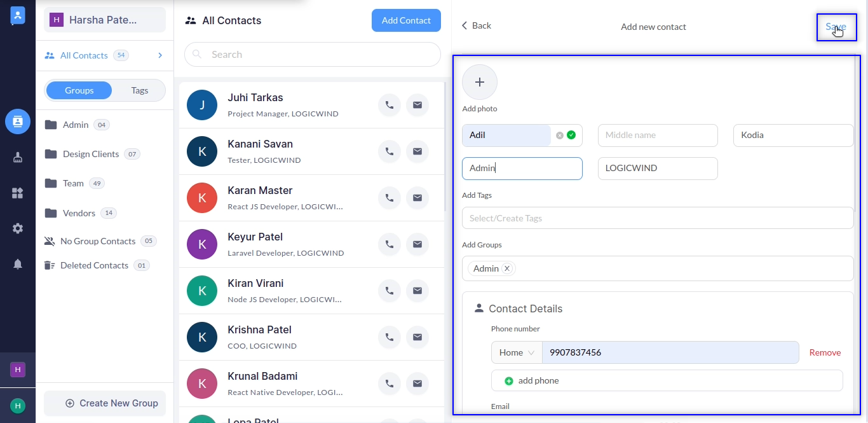
Task: Open the Vendors group
Action: (x=79, y=213)
